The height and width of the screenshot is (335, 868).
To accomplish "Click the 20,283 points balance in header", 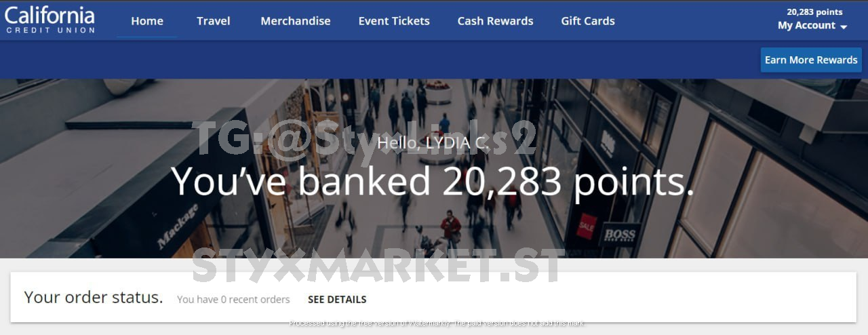I will click(814, 12).
